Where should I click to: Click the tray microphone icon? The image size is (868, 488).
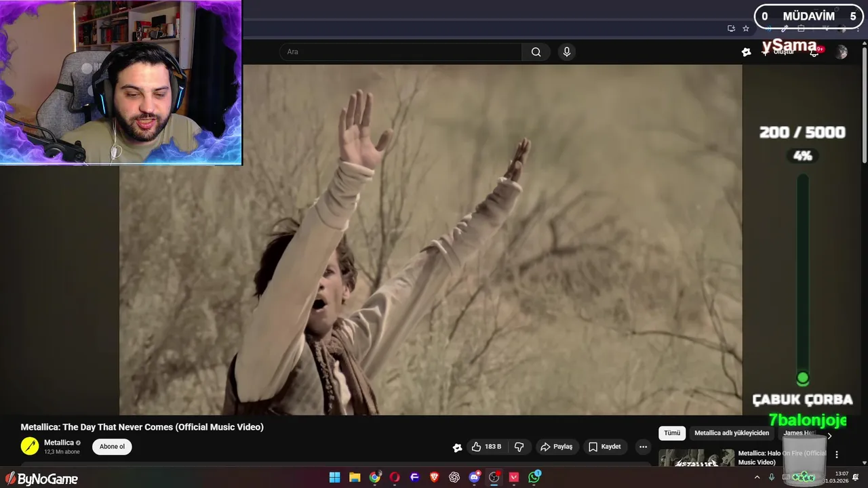pyautogui.click(x=772, y=477)
